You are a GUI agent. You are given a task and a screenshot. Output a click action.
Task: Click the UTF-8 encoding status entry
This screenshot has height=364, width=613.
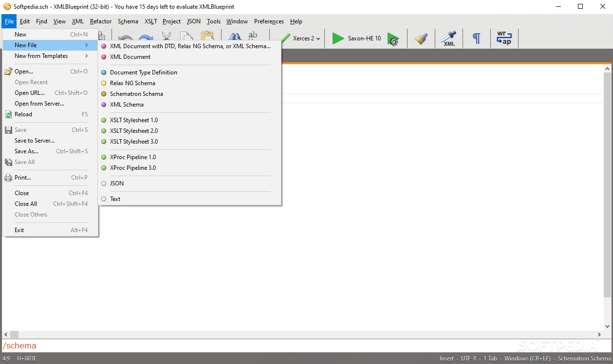coord(468,359)
